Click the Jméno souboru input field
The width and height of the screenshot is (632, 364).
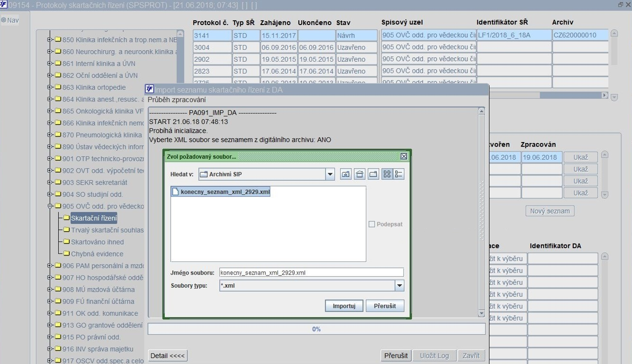coord(311,273)
